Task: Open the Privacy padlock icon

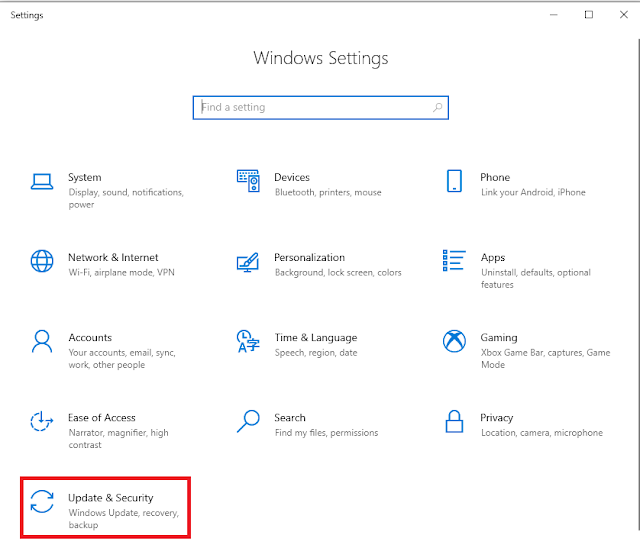Action: [x=454, y=421]
